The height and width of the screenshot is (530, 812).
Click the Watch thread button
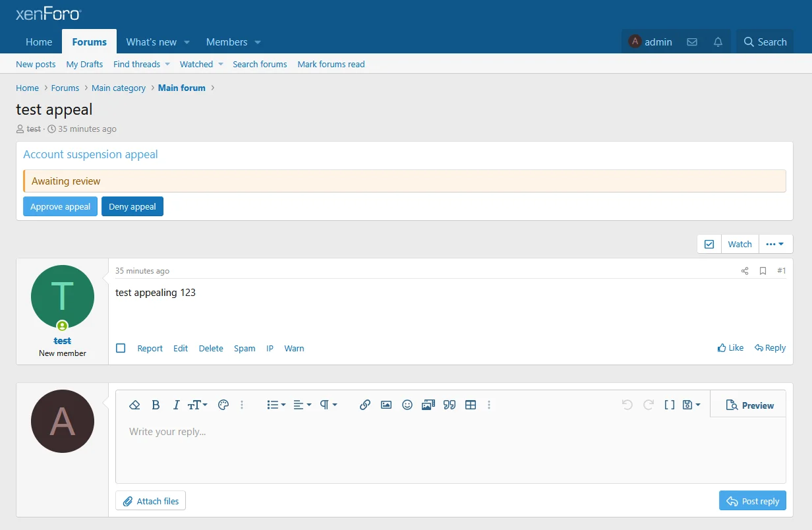pos(739,244)
